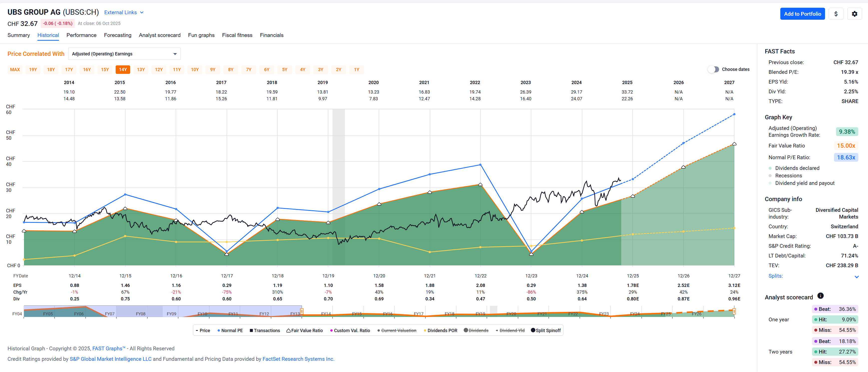Open Adjusted (Operating) Earnings dropdown
The height and width of the screenshot is (372, 868).
point(124,54)
